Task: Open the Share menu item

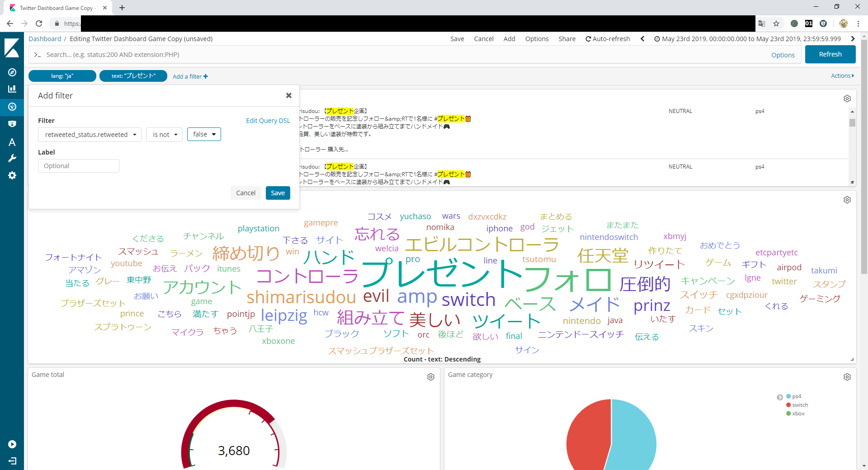Action: pyautogui.click(x=566, y=39)
